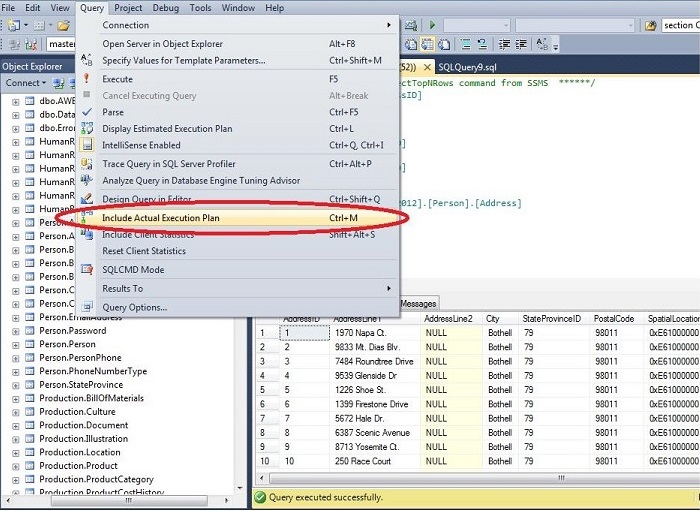700x511 pixels.
Task: Click the Parse checkmark icon
Action: [x=87, y=112]
